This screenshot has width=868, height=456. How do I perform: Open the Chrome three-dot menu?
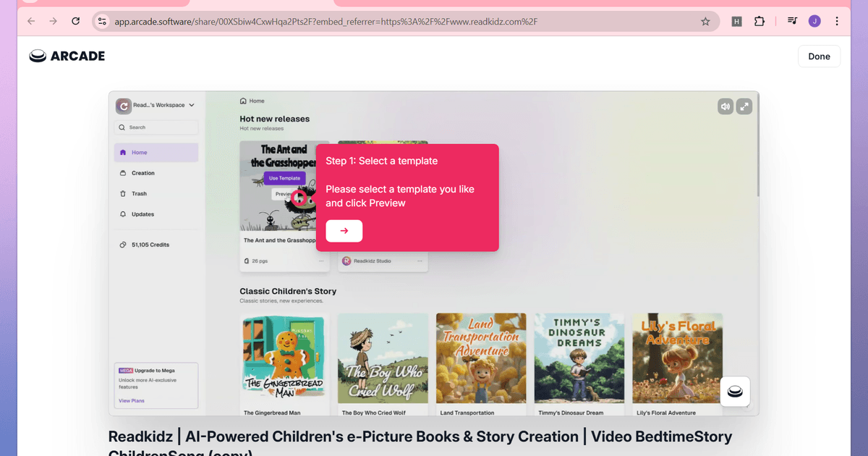pyautogui.click(x=837, y=21)
